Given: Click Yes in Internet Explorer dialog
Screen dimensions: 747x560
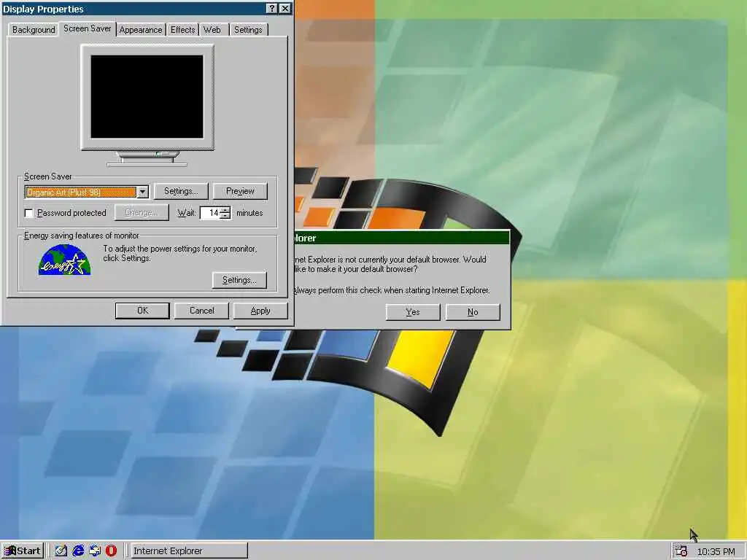Looking at the screenshot, I should point(413,312).
